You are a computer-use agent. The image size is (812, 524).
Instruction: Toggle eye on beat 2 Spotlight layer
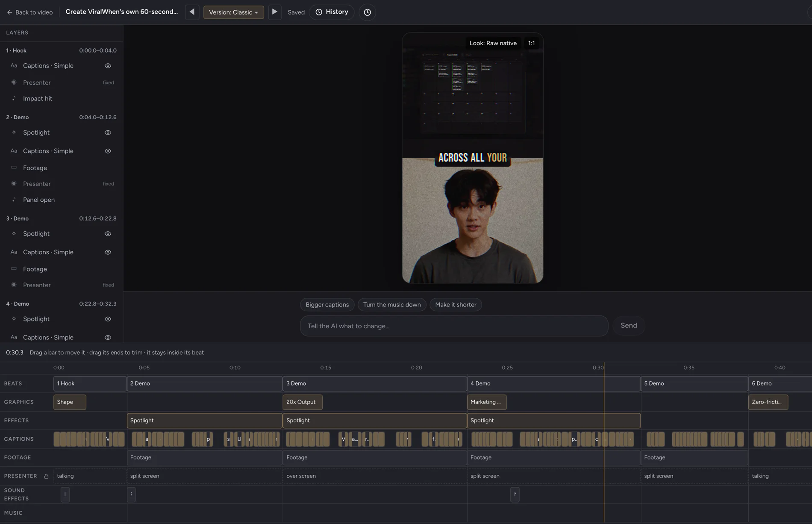[x=108, y=132]
